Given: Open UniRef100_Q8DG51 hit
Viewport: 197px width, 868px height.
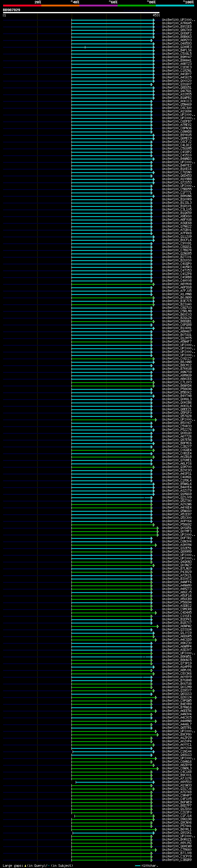Looking at the screenshot, I should (x=177, y=88).
